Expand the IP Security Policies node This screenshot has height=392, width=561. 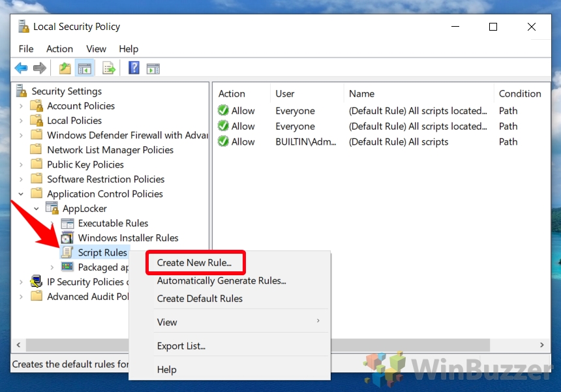(21, 282)
